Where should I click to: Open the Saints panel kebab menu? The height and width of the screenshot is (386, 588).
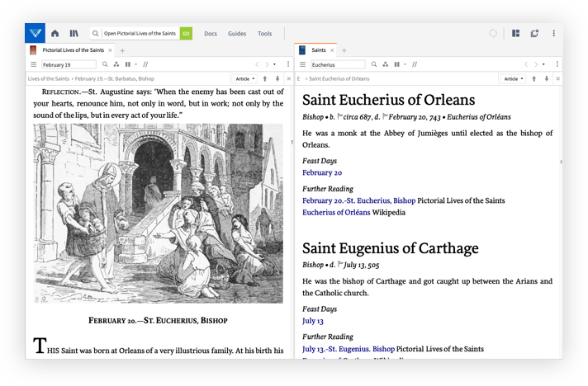[x=557, y=64]
